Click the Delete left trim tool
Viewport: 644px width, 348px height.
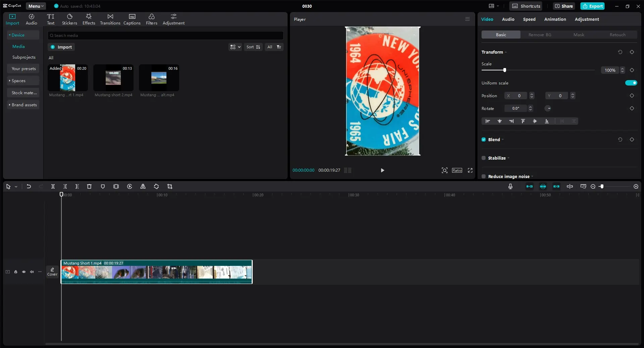click(65, 186)
